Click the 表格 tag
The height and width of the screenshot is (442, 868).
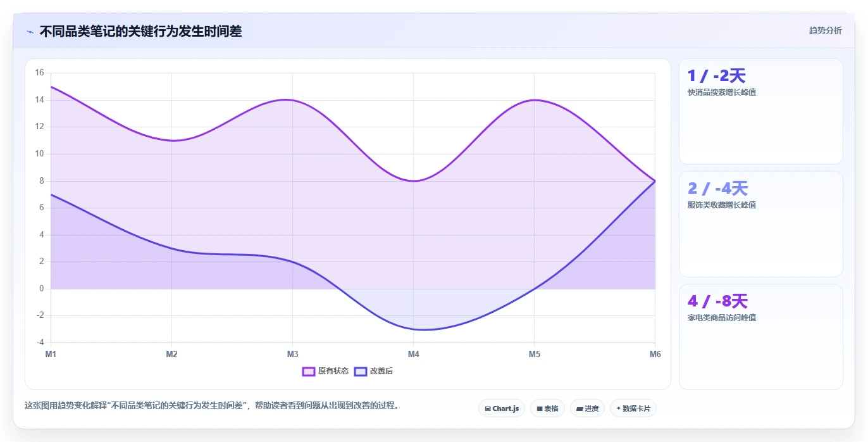pyautogui.click(x=547, y=408)
